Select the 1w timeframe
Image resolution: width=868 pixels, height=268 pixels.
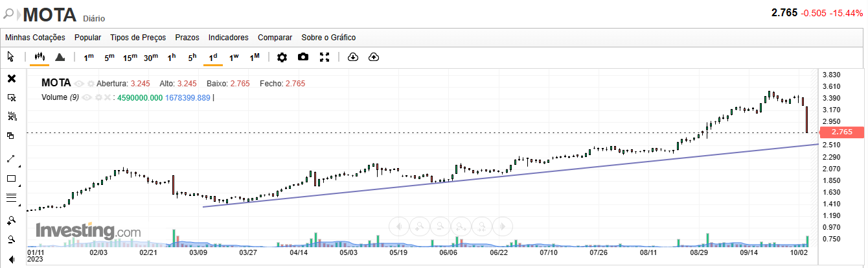(x=234, y=57)
